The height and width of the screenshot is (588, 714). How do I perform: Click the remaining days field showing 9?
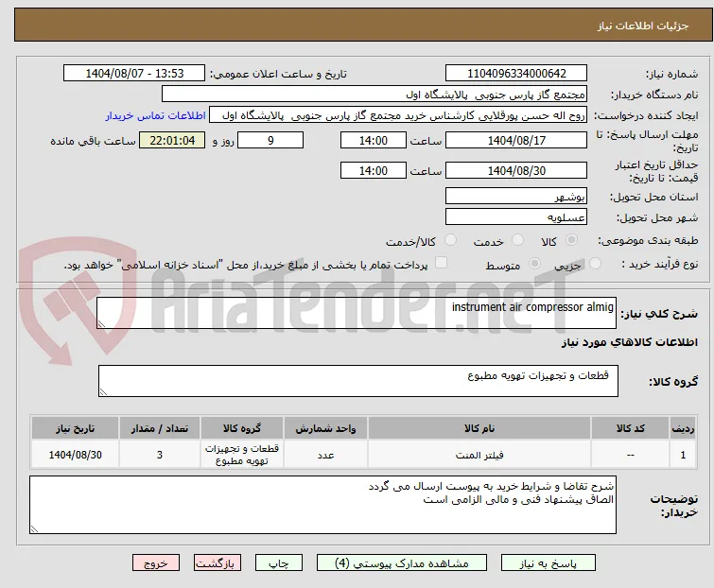[x=270, y=140]
